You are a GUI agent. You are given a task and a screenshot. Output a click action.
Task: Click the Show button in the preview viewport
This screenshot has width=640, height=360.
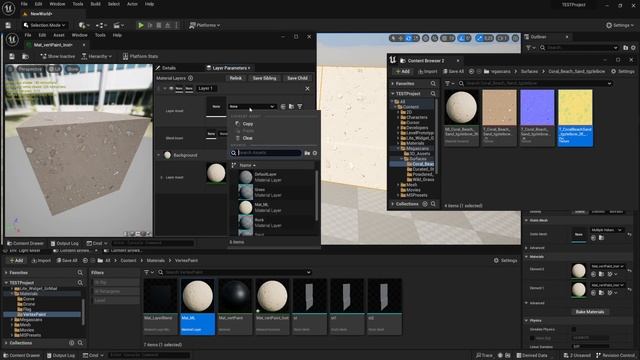click(x=73, y=69)
